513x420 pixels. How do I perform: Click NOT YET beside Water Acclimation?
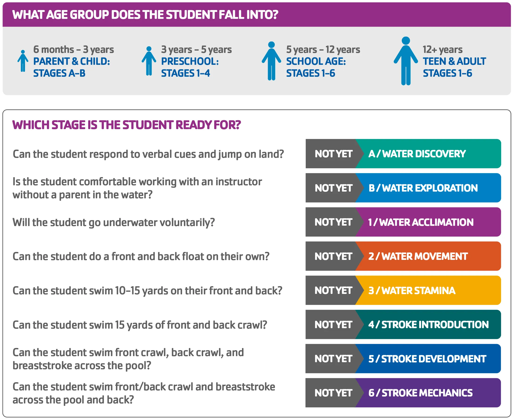click(333, 222)
